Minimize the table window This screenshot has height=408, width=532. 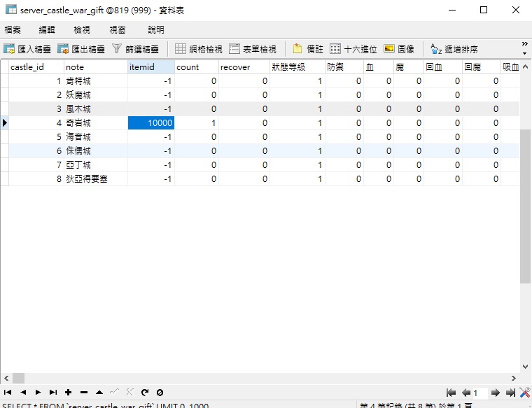[452, 10]
